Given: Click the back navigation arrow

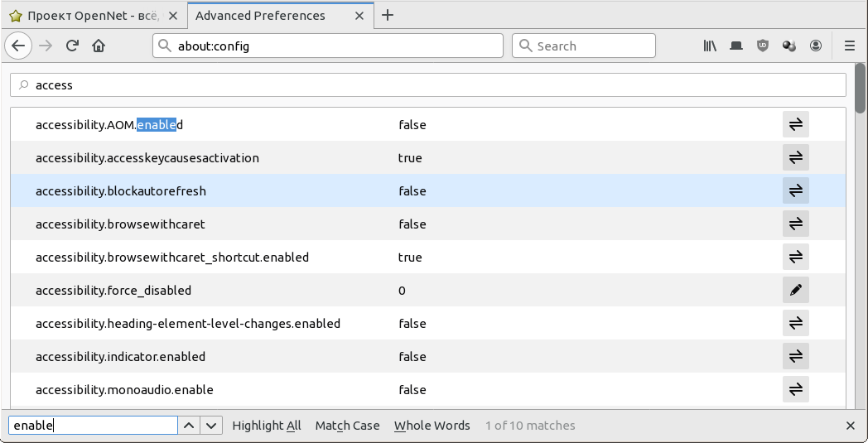Looking at the screenshot, I should 19,46.
